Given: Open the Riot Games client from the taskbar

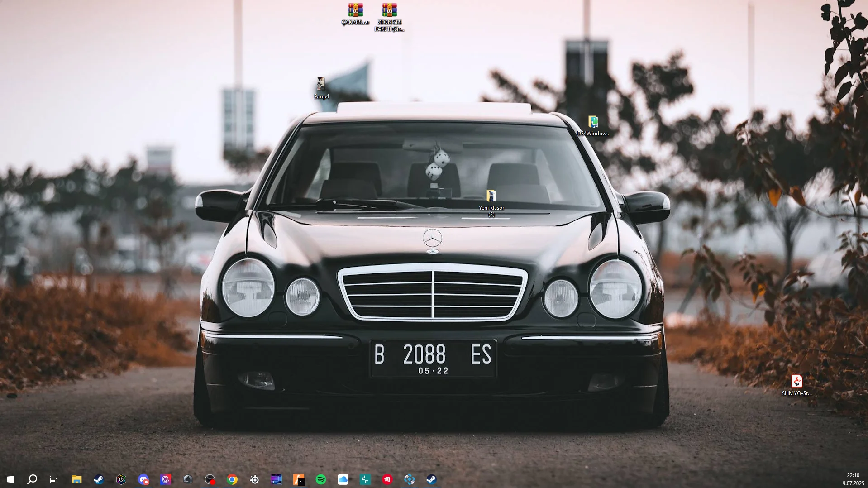Looking at the screenshot, I should 387,479.
